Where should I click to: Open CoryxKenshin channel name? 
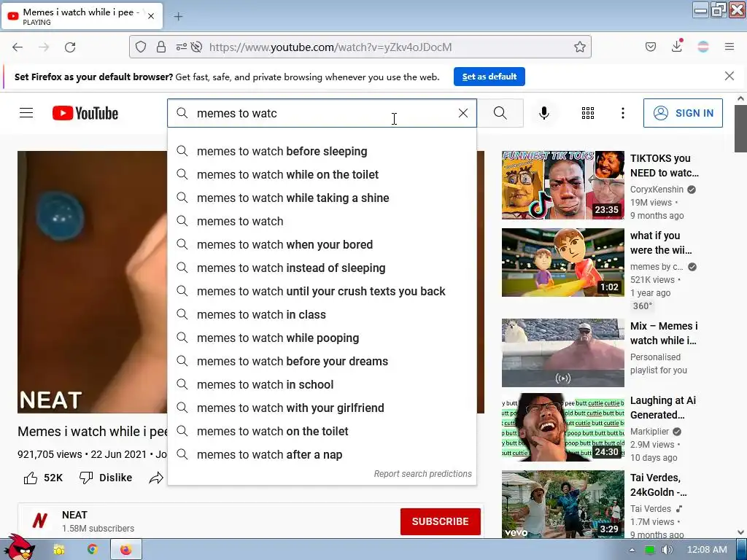point(657,190)
